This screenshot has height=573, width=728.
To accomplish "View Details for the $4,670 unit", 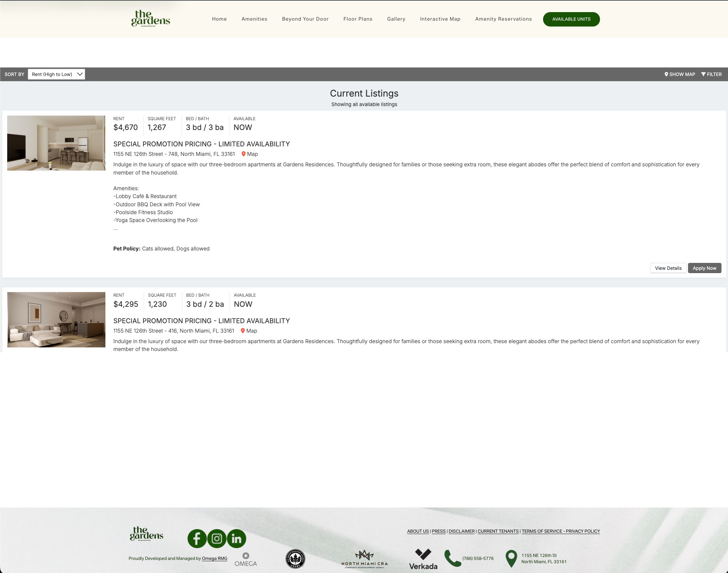I will click(x=668, y=268).
